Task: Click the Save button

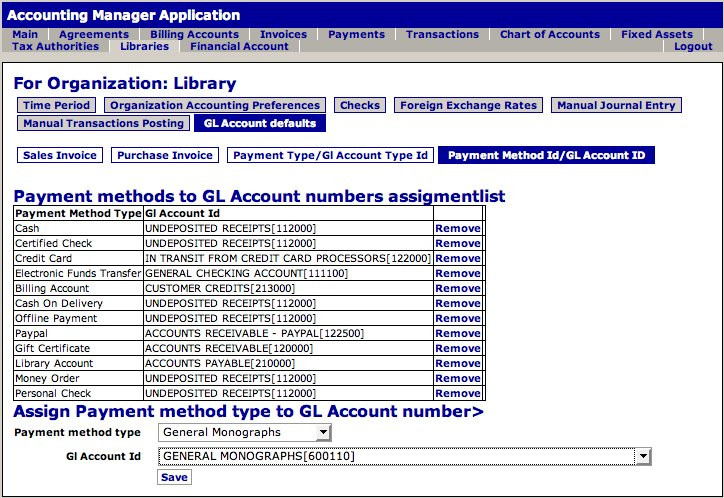Action: pos(174,477)
